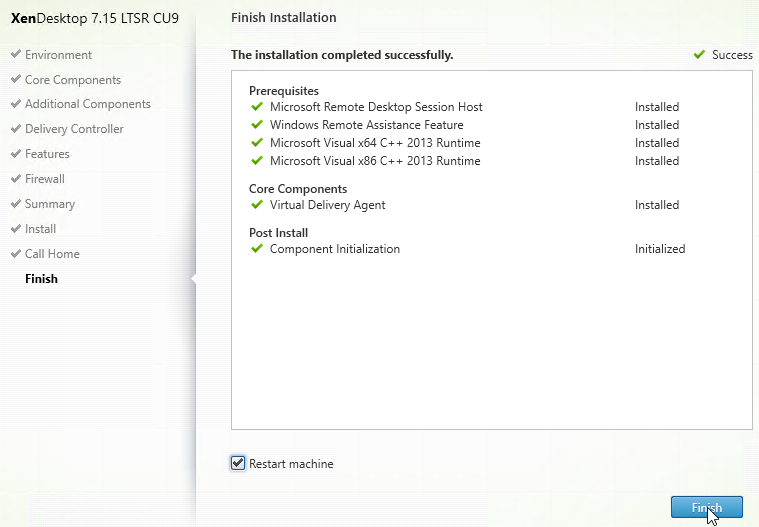Viewport: 759px width, 527px height.
Task: Select the Additional Components wizard step
Action: click(88, 104)
